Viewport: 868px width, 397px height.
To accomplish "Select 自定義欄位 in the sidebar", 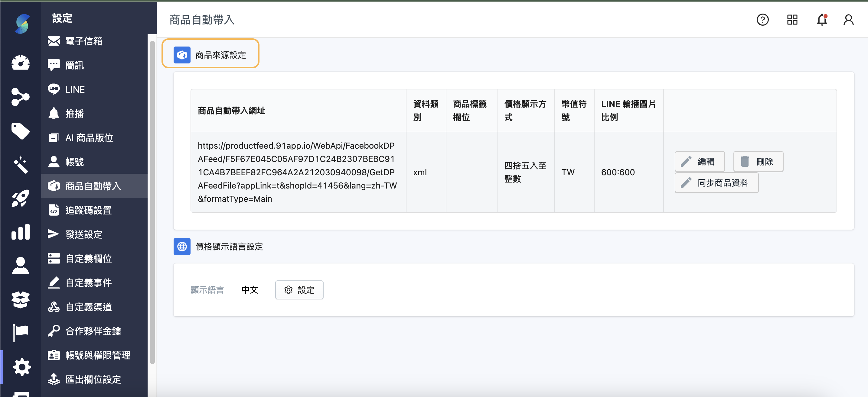I will [88, 258].
